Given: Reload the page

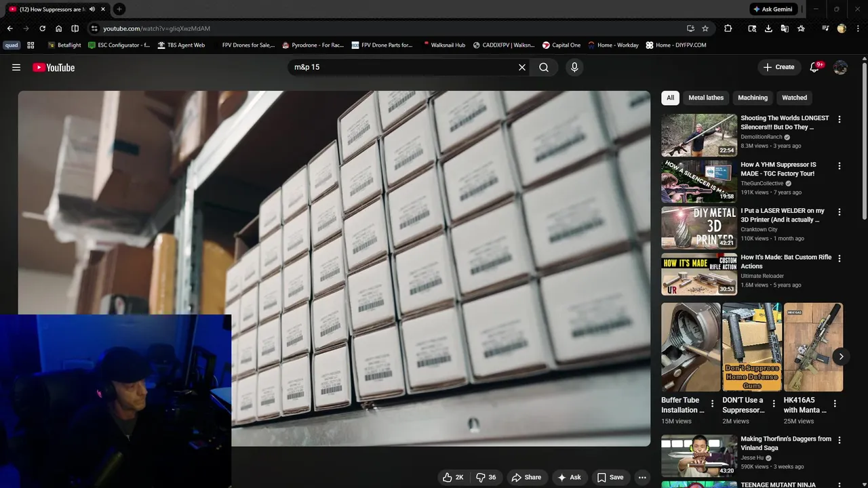Looking at the screenshot, I should 42,28.
